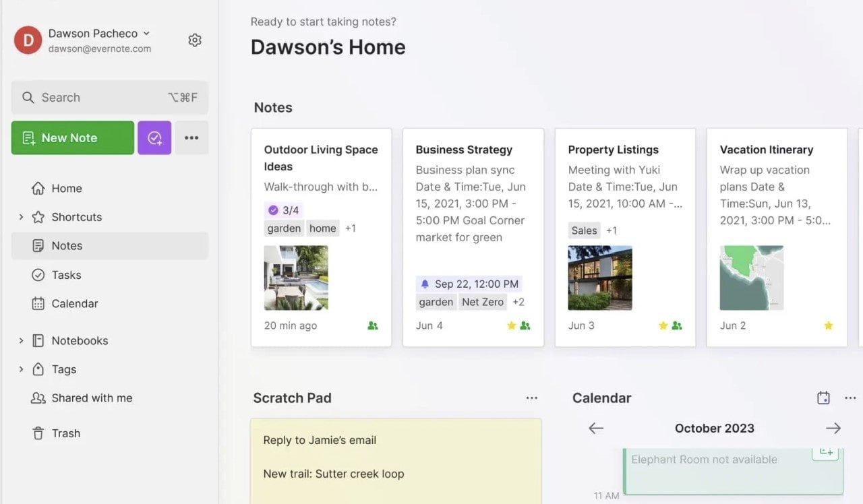The height and width of the screenshot is (504, 863).
Task: Toggle the favorite star on Business Strategy
Action: pos(512,325)
